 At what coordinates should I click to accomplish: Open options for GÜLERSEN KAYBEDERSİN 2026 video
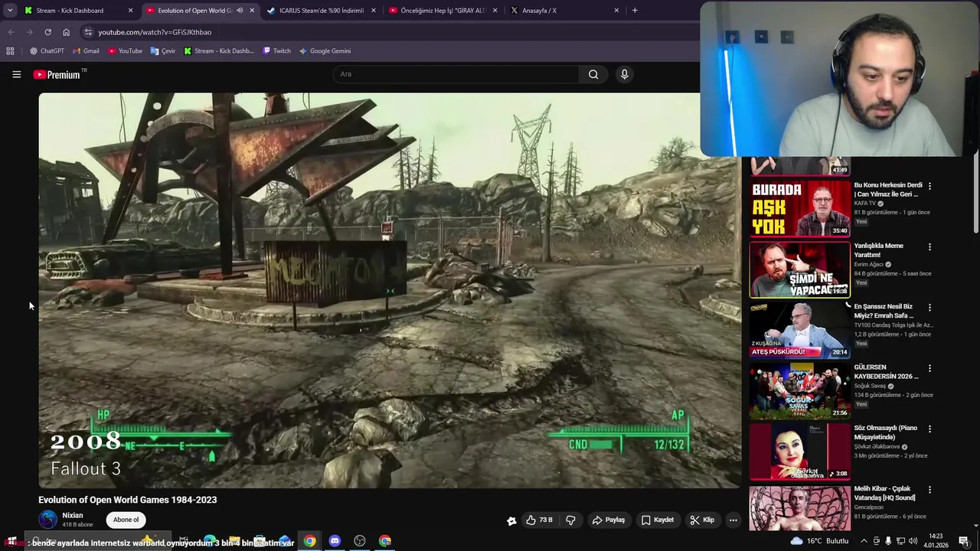pos(929,368)
